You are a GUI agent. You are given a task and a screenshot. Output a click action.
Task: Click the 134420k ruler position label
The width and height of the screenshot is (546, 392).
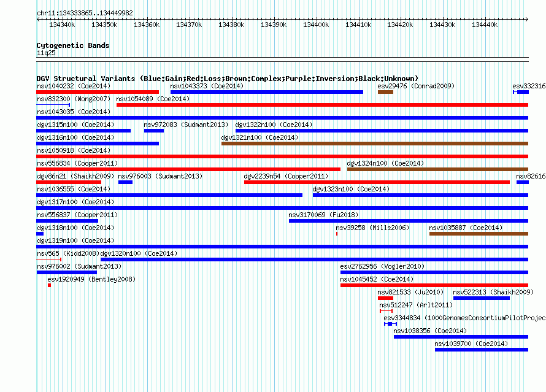point(400,25)
